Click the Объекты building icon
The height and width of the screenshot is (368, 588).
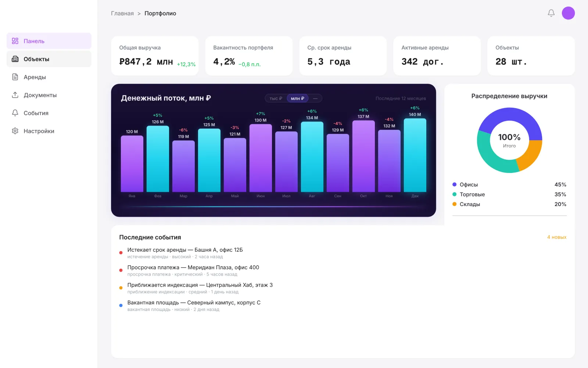(15, 59)
